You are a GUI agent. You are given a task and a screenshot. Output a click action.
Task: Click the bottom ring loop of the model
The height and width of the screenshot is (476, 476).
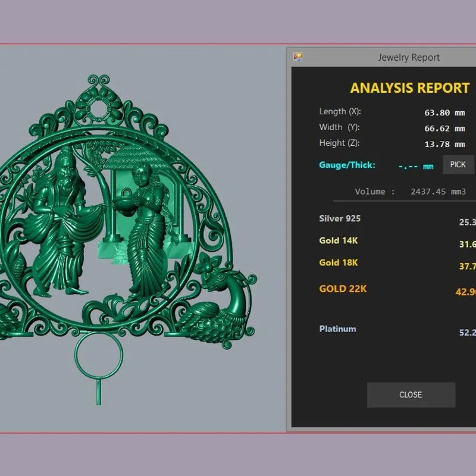click(99, 356)
